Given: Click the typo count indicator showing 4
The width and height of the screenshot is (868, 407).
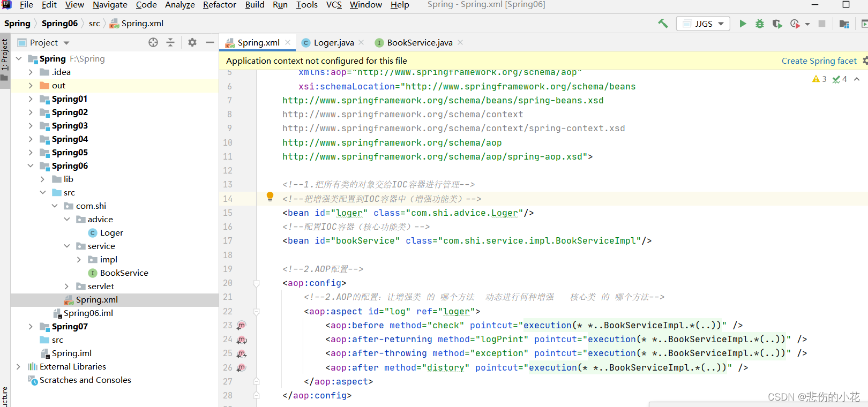Looking at the screenshot, I should (x=840, y=79).
